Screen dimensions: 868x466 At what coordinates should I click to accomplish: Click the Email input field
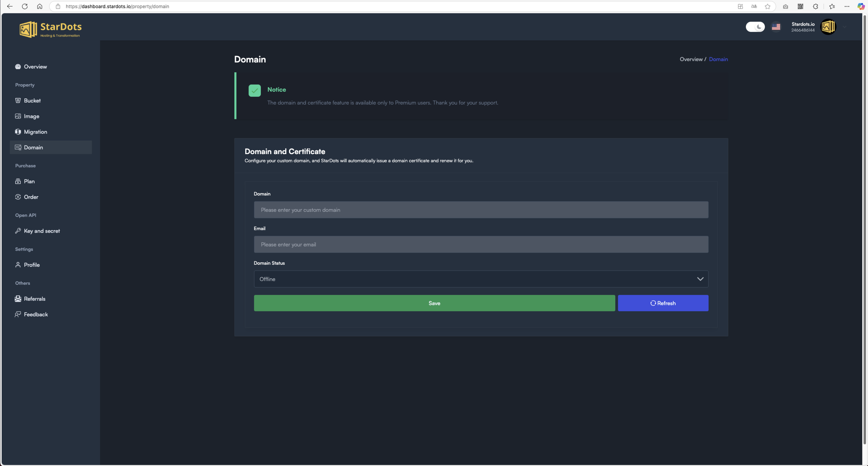click(481, 244)
